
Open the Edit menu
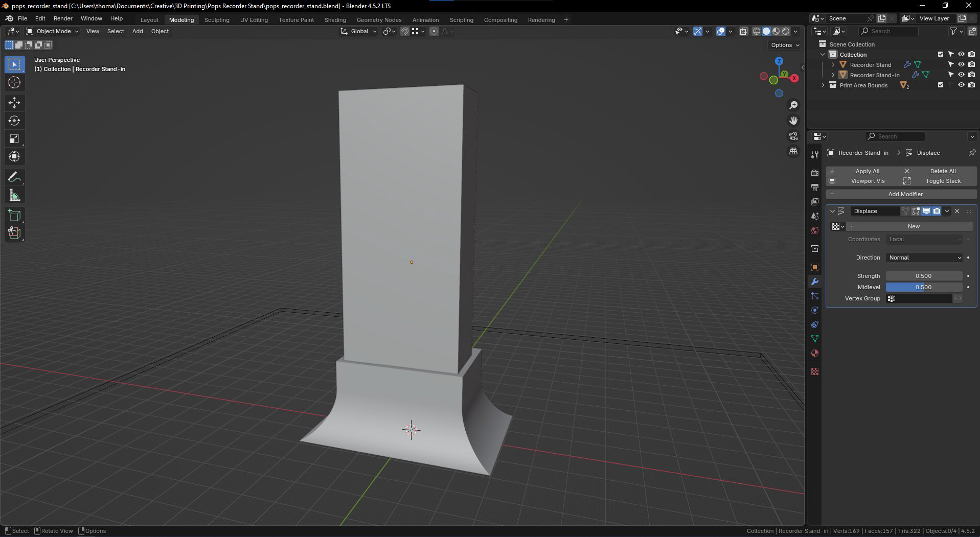[39, 18]
